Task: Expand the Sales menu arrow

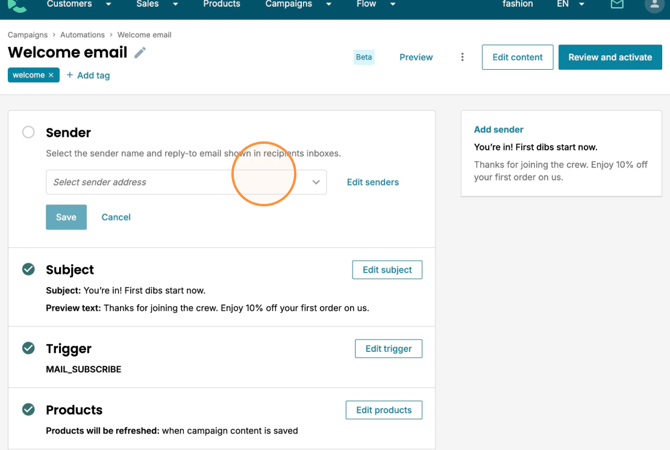Action: tap(175, 4)
